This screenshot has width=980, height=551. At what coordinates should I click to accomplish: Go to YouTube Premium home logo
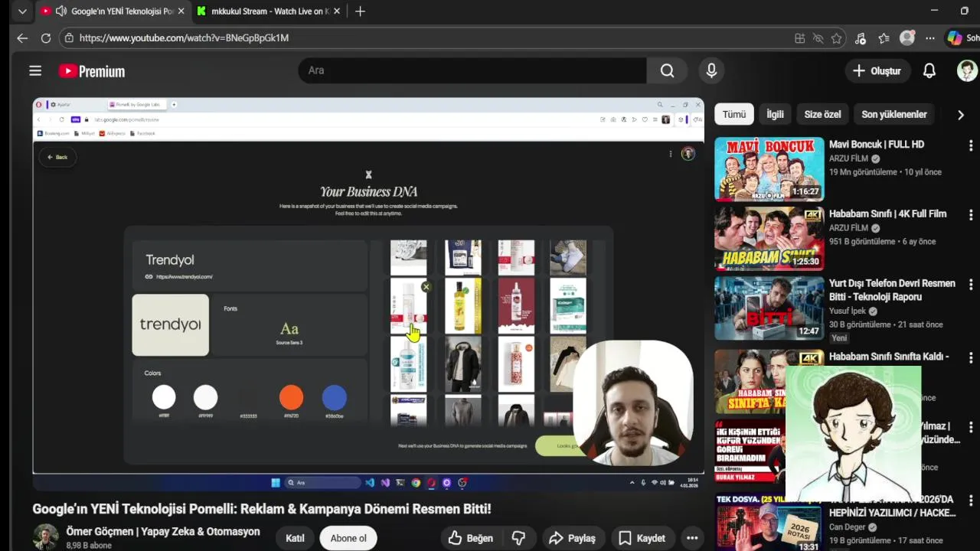coord(92,71)
